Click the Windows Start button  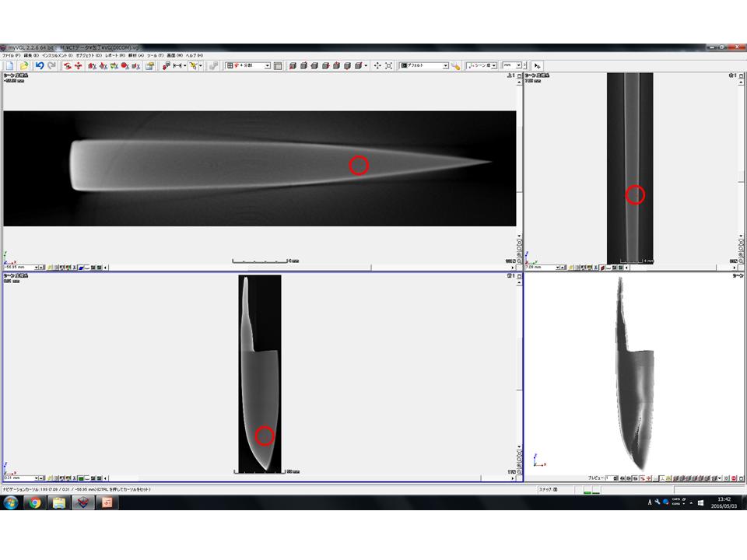click(x=11, y=502)
